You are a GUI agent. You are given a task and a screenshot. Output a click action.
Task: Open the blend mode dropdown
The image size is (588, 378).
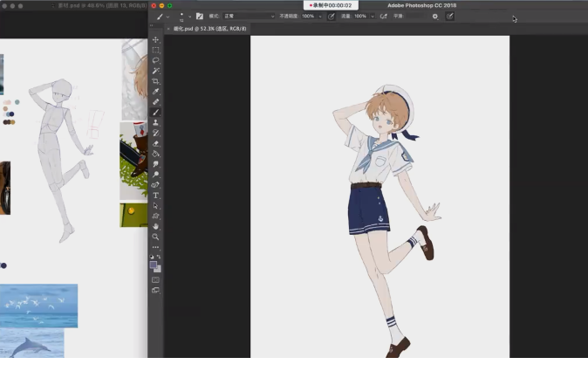coord(249,16)
